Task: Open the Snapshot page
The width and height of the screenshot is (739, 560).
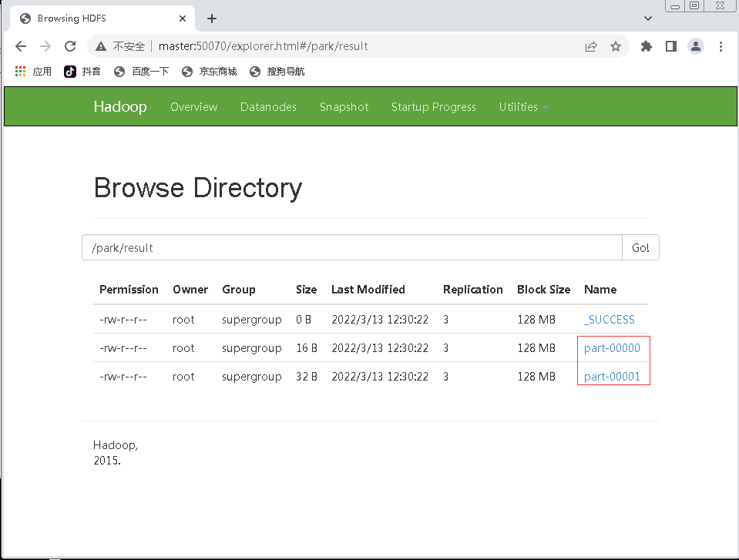Action: (344, 107)
